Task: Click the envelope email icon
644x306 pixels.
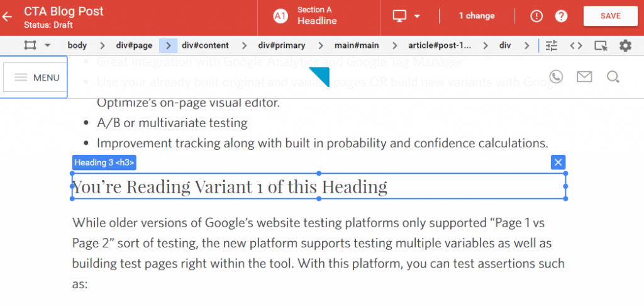Action: tap(584, 77)
